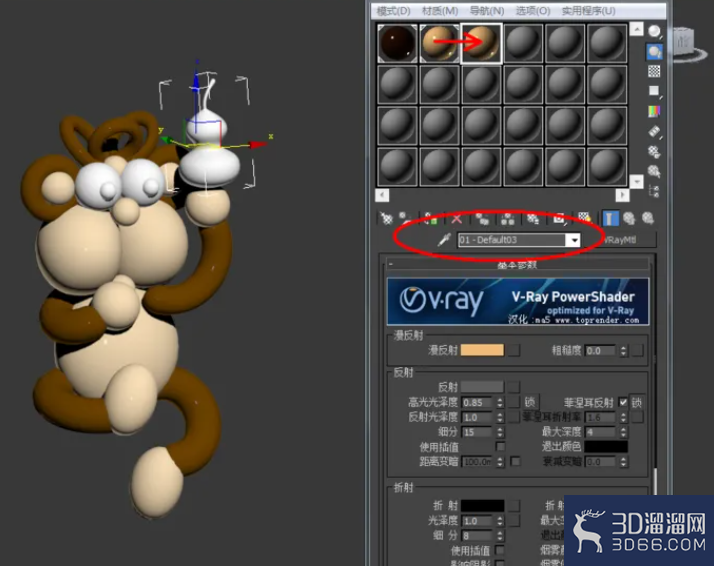
Task: Toggle the Backlight icon
Action: (x=654, y=51)
